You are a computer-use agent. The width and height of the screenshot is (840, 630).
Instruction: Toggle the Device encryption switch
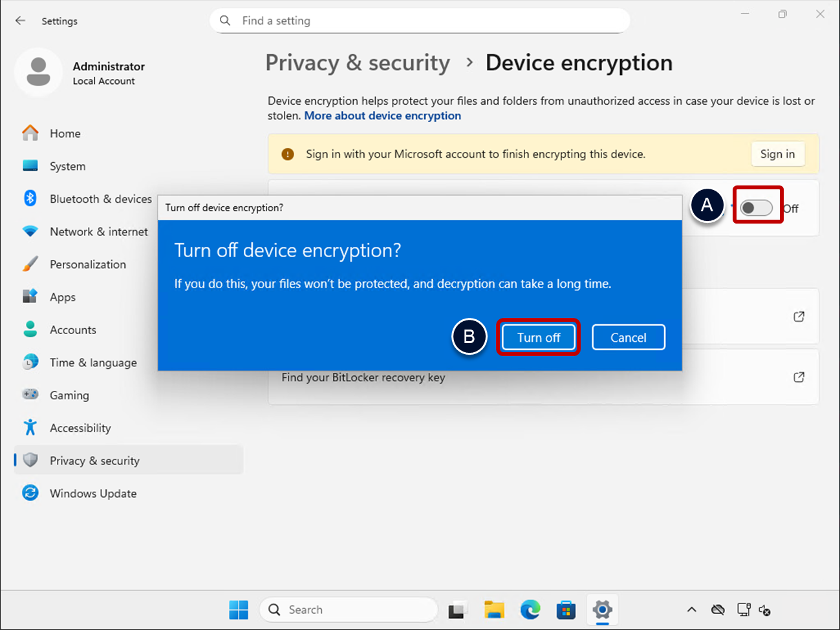pos(756,208)
